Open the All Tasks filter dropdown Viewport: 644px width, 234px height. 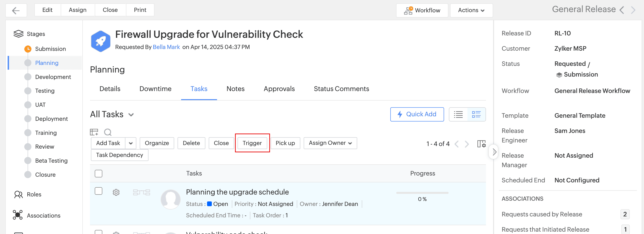(131, 115)
